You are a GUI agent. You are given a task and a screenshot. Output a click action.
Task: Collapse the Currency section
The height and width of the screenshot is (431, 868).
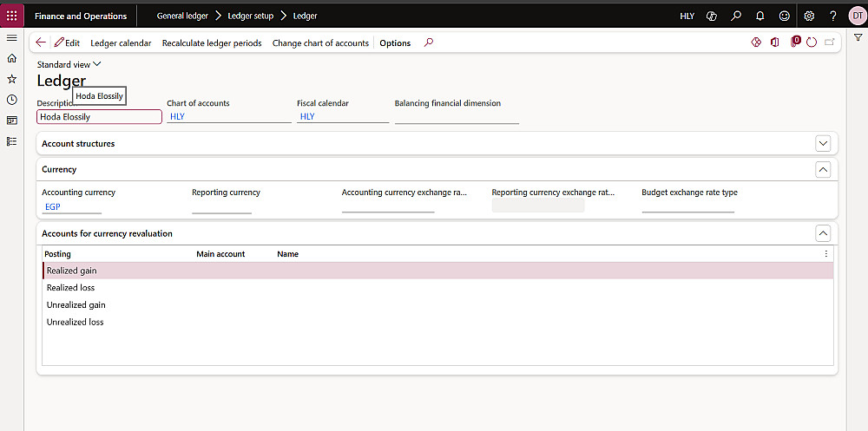(x=823, y=169)
